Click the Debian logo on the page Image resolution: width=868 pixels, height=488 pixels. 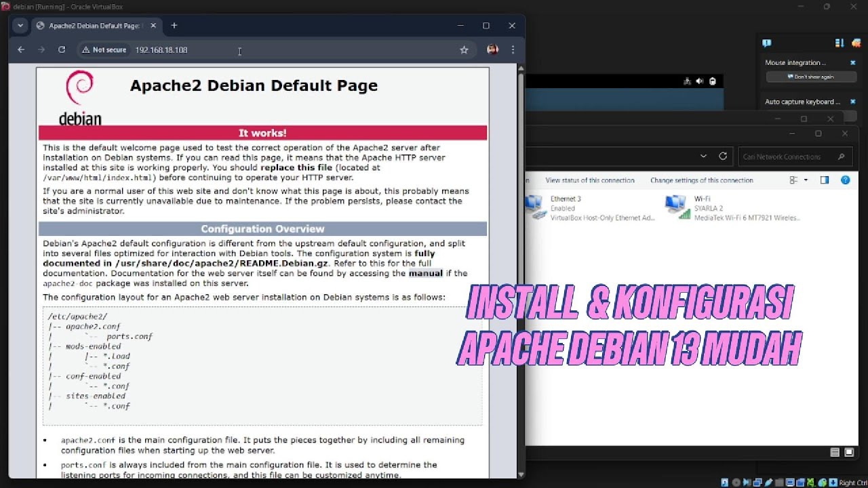[x=80, y=98]
